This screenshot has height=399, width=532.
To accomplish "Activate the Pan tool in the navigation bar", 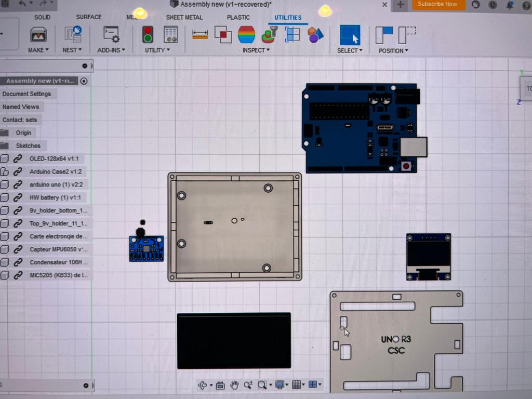I will (234, 385).
